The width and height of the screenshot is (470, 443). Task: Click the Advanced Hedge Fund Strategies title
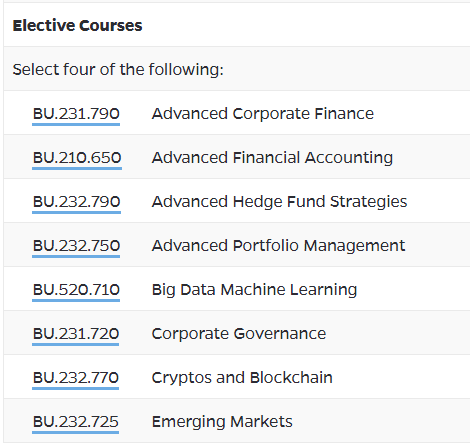click(279, 202)
